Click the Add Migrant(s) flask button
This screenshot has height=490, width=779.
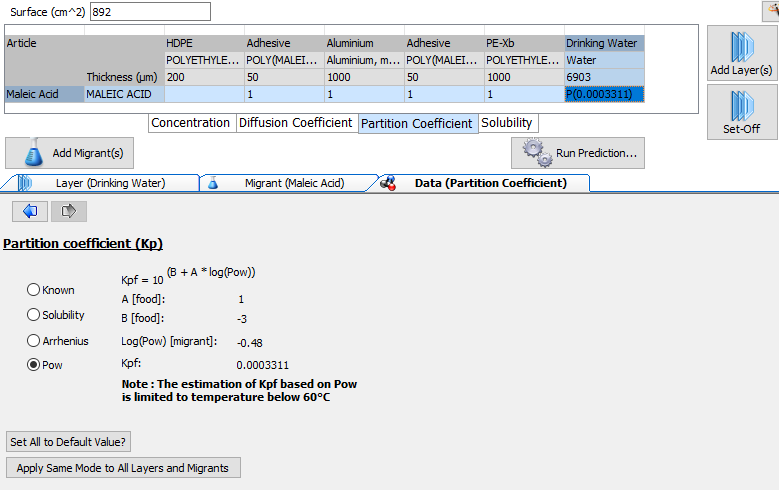pos(69,153)
